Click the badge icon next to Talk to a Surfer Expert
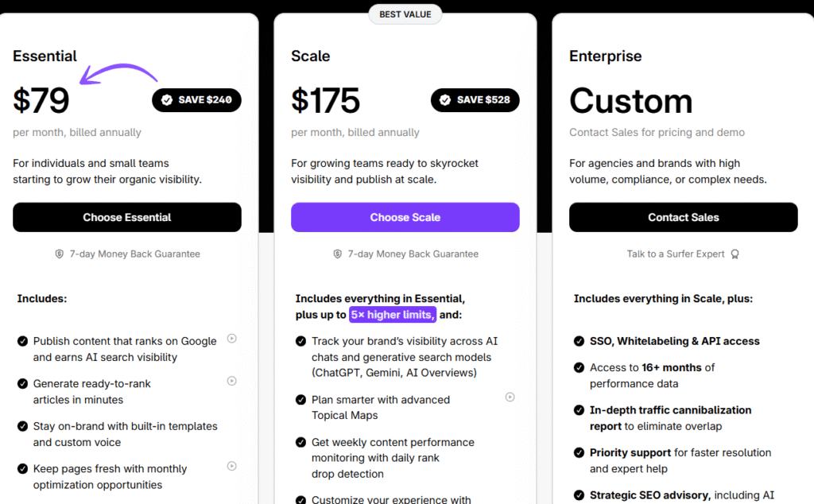Screen dimensions: 814x504 [735, 254]
